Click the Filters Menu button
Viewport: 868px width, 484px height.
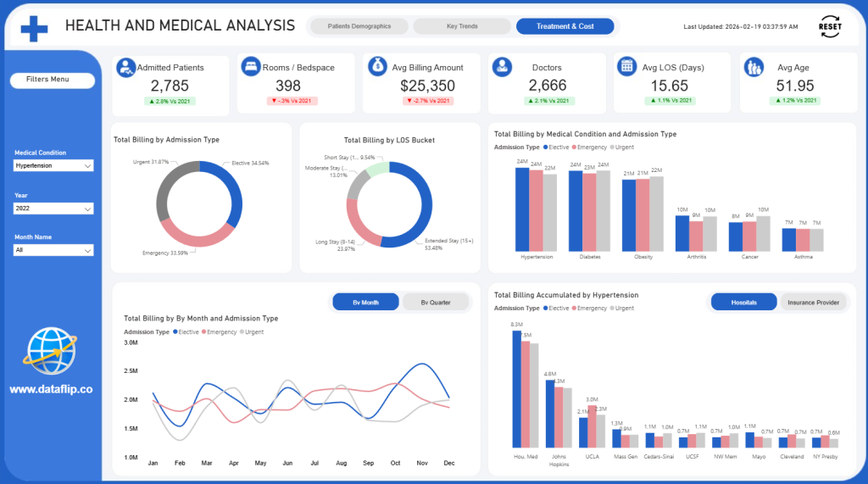[x=53, y=80]
